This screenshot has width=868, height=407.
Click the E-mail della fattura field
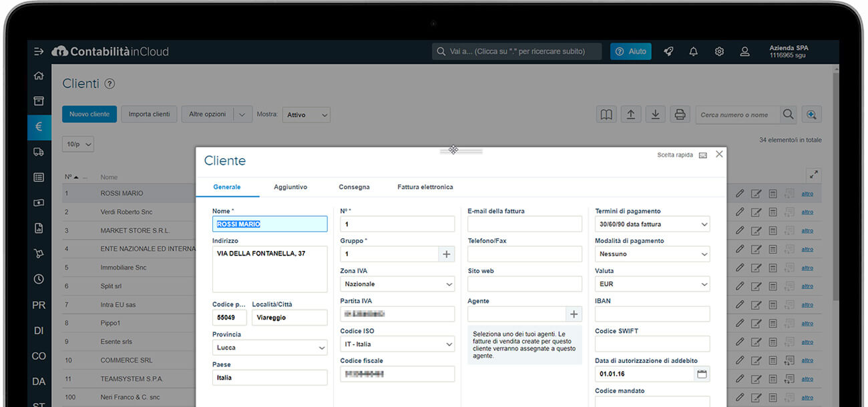pos(525,224)
